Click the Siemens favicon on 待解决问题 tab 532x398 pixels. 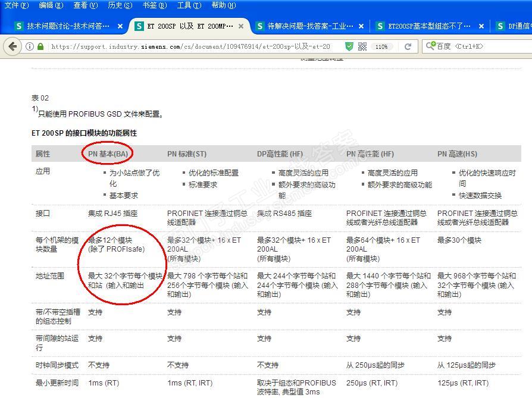tap(259, 26)
